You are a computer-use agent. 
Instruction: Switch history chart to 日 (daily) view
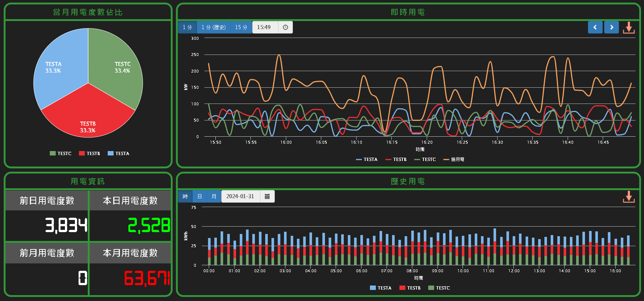(200, 196)
